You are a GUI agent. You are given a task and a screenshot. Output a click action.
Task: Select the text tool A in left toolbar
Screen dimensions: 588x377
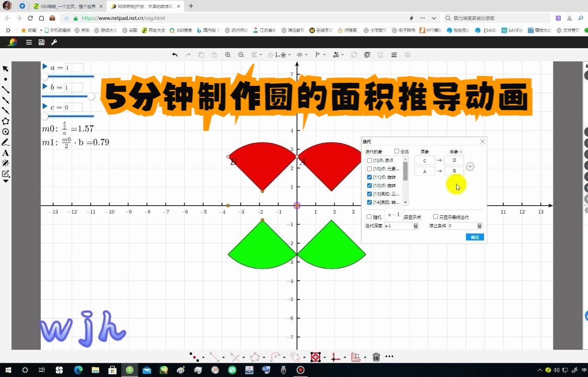click(x=6, y=153)
